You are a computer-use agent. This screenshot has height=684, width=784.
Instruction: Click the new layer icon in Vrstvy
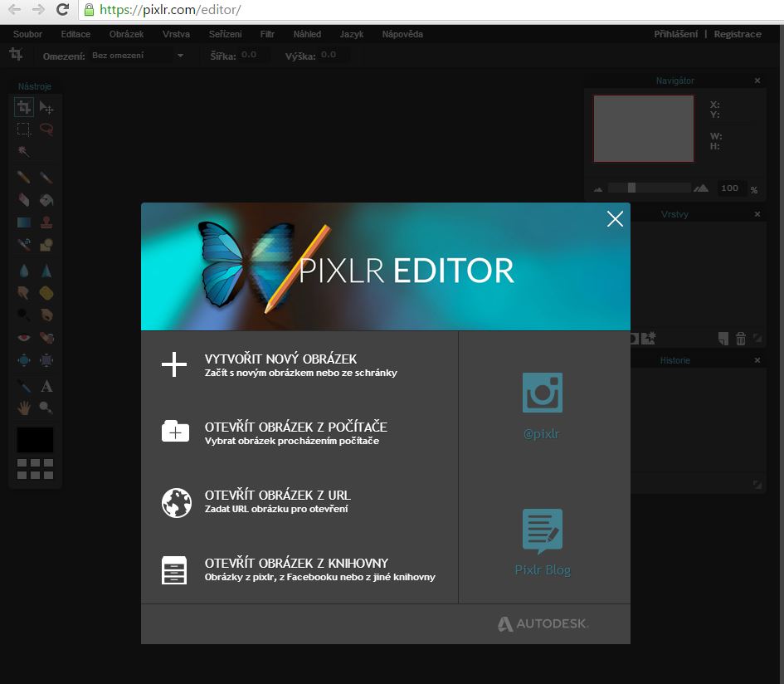723,339
